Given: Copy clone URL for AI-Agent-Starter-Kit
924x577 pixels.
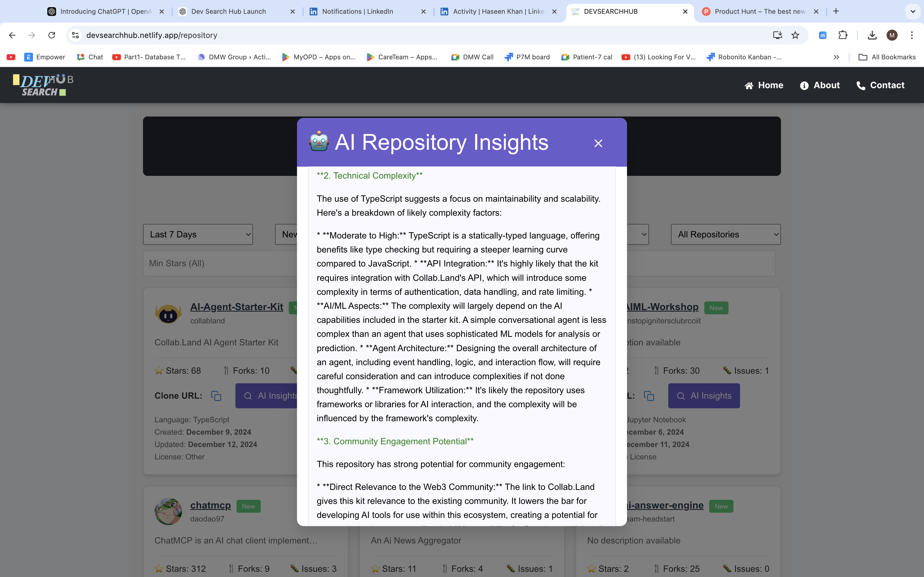Looking at the screenshot, I should [x=216, y=396].
